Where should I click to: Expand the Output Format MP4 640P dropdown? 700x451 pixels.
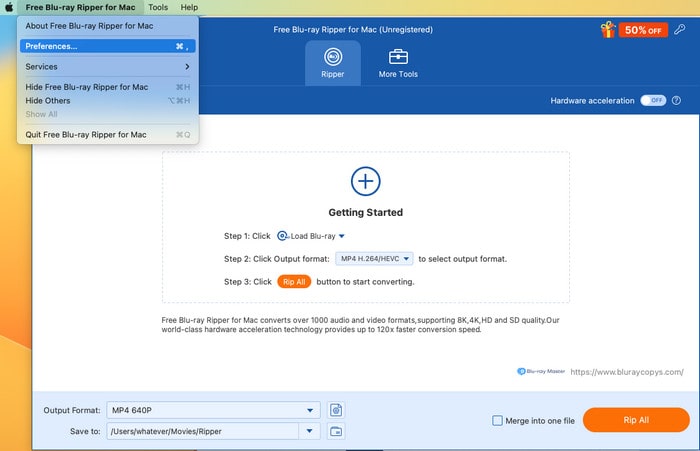pos(309,410)
